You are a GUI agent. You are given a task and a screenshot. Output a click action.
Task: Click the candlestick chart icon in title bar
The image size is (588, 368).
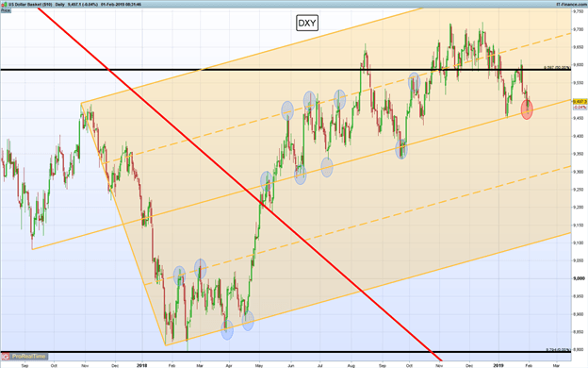click(4, 5)
